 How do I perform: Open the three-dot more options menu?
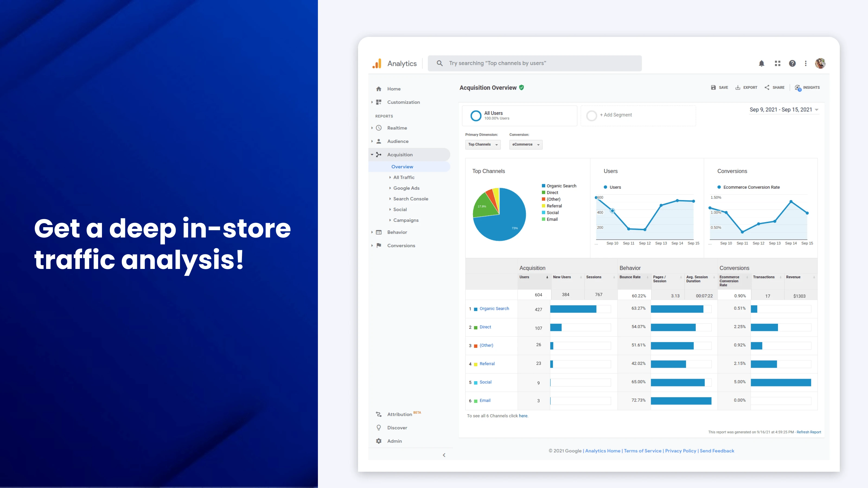806,63
